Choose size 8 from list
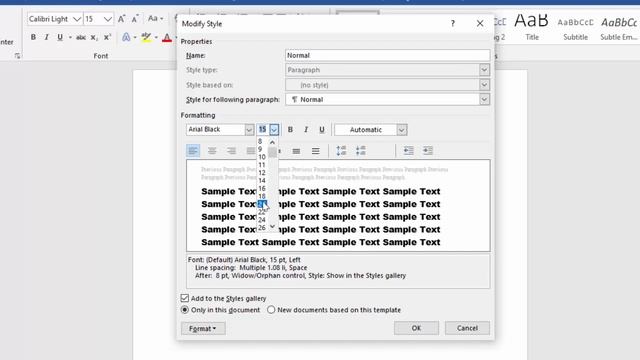Image resolution: width=640 pixels, height=360 pixels. [x=260, y=142]
